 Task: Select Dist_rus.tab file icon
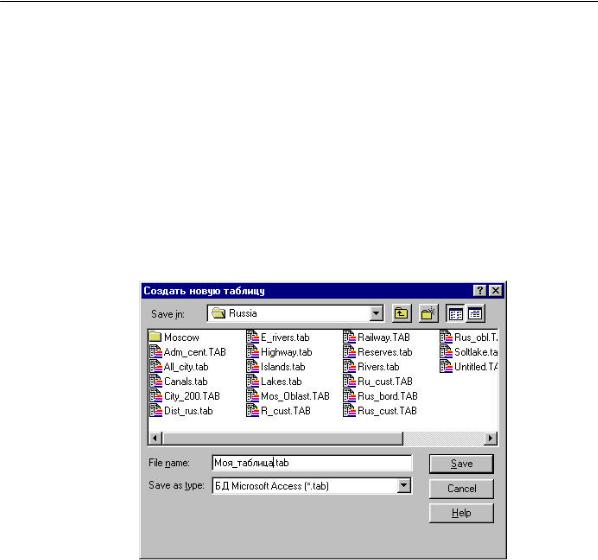tap(155, 410)
